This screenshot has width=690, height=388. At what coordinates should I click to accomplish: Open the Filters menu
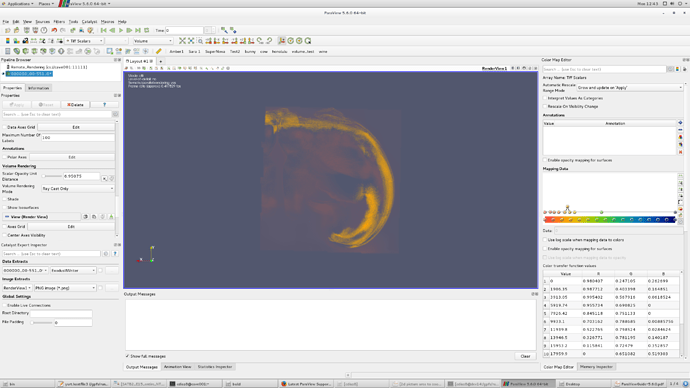pos(59,22)
